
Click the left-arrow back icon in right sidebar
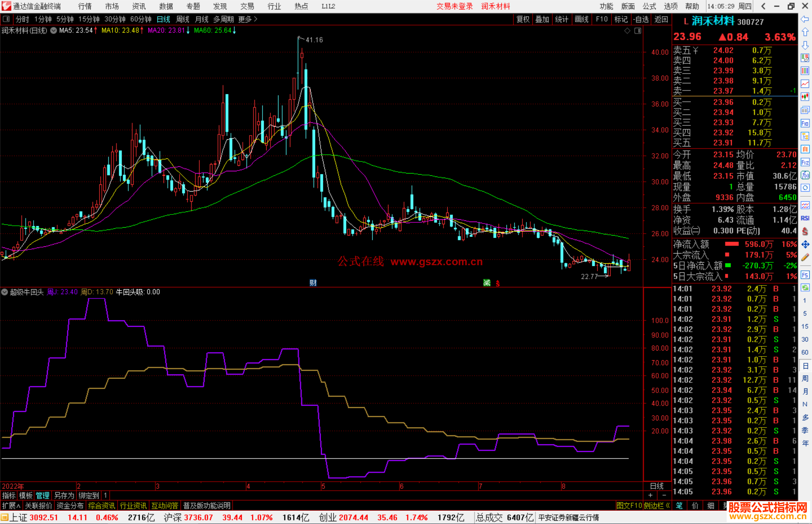coord(805,19)
